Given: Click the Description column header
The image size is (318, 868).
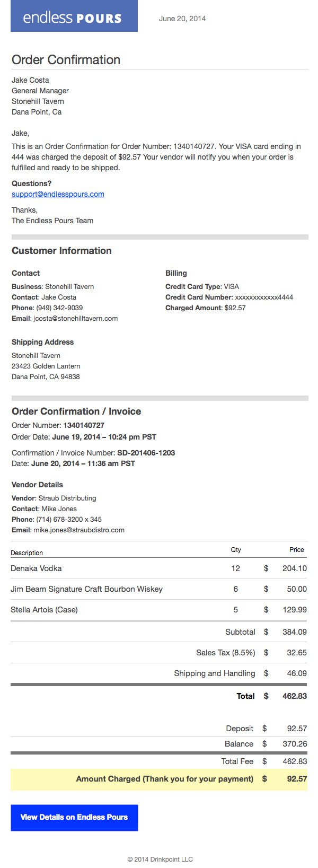Looking at the screenshot, I should click(26, 553).
